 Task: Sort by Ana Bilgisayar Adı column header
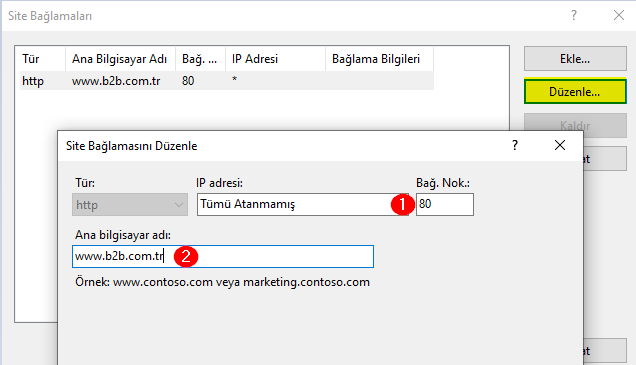(x=120, y=59)
